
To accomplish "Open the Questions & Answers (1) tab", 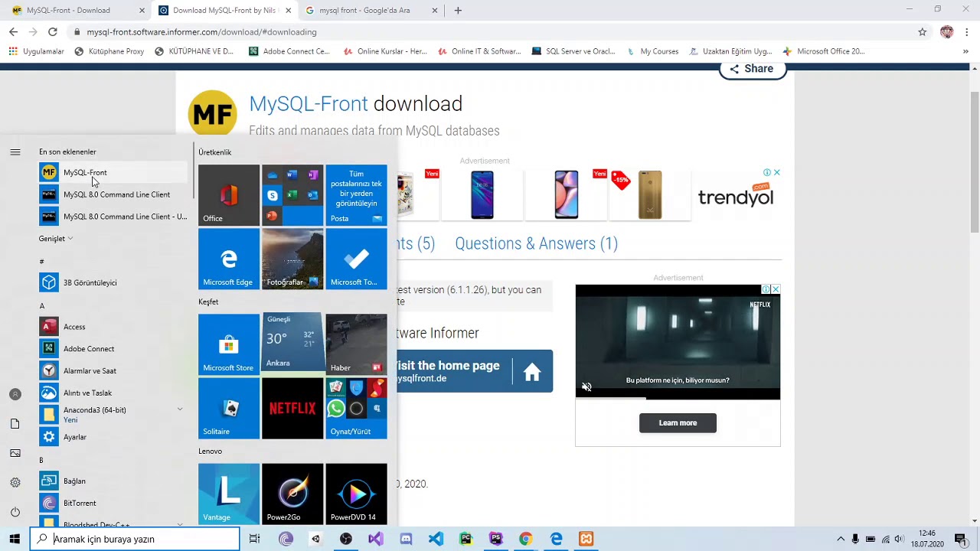I will 537,243.
